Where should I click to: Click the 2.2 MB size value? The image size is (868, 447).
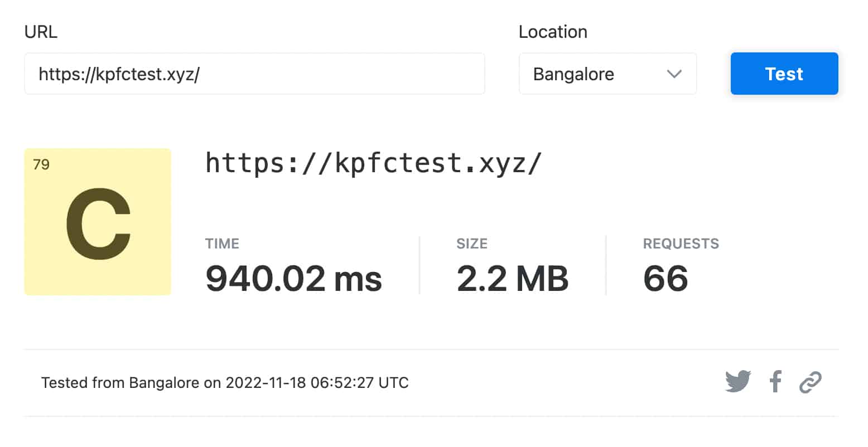(x=512, y=278)
